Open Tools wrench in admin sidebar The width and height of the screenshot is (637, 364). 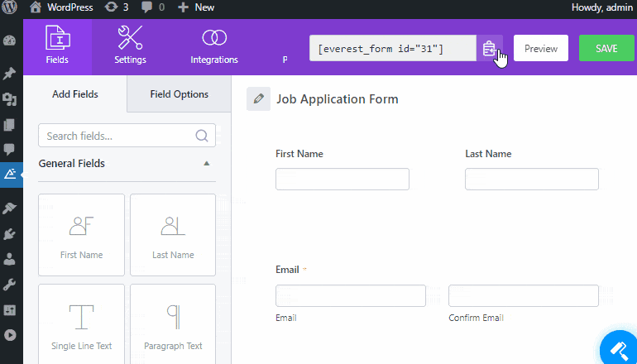click(x=9, y=285)
